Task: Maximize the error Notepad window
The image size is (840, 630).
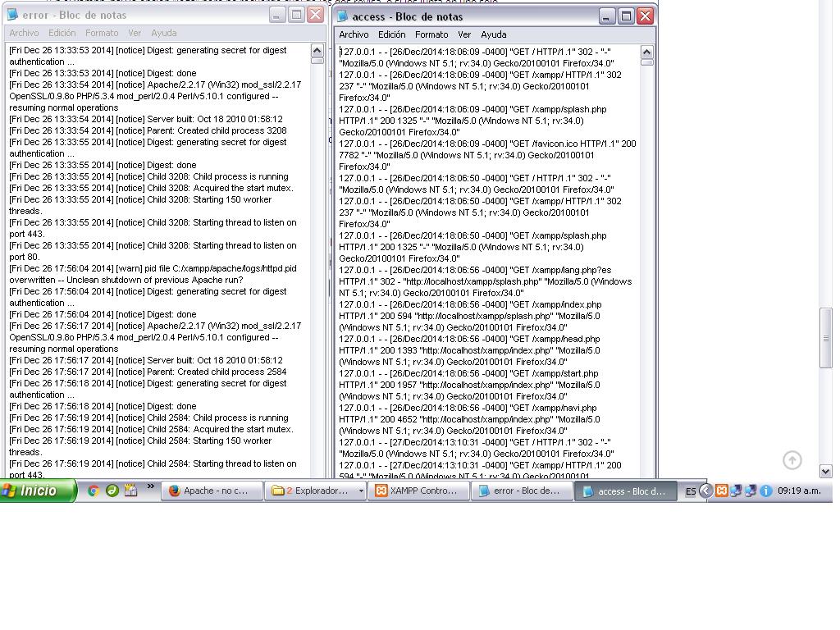Action: coord(296,15)
